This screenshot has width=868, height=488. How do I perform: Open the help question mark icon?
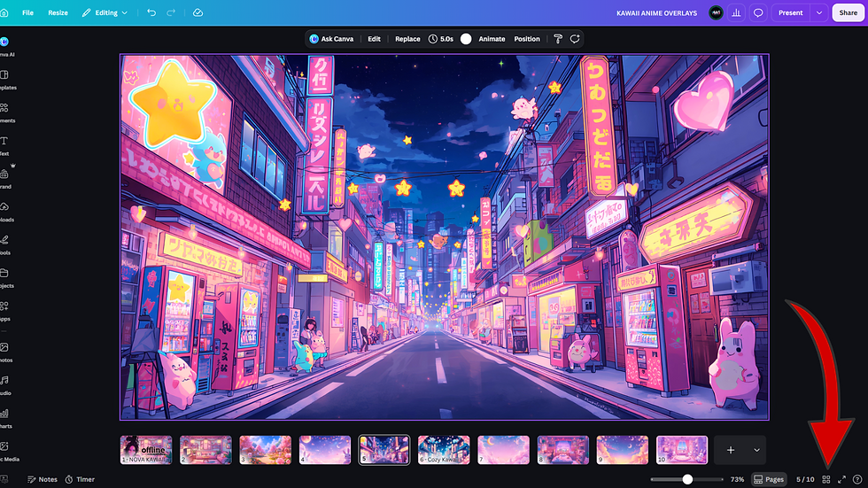[857, 479]
